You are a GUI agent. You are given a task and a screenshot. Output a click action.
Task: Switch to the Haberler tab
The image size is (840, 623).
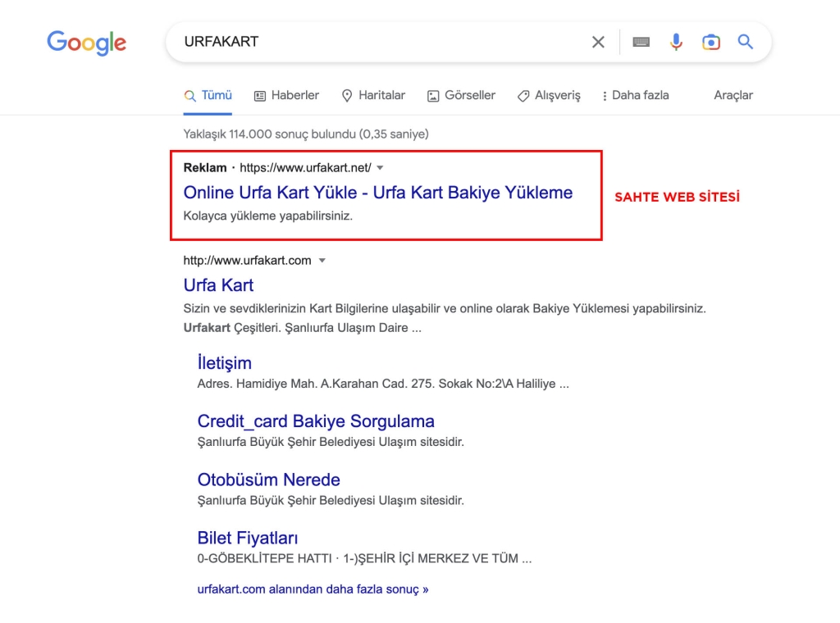286,95
